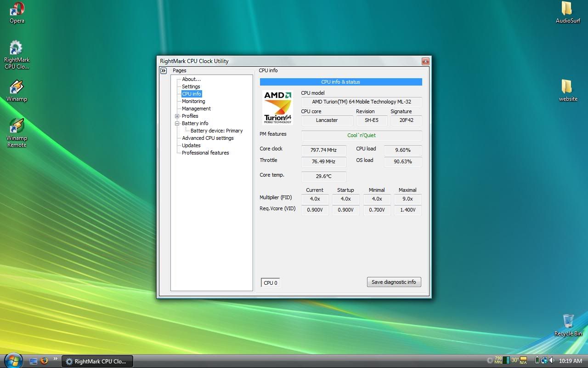588x368 pixels.
Task: Open Battery device: Primary page
Action: click(216, 131)
